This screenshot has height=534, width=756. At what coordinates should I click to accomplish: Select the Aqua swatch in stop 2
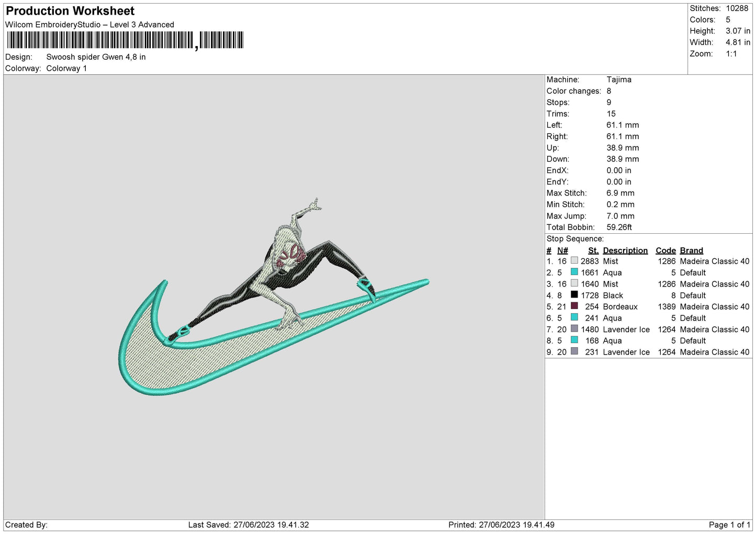pyautogui.click(x=574, y=272)
